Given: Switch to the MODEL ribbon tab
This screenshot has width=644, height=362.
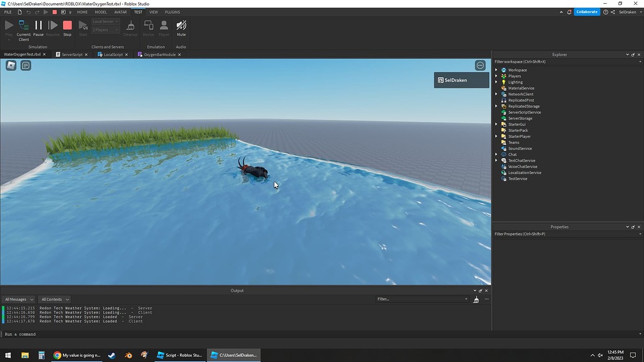Looking at the screenshot, I should click(x=101, y=12).
